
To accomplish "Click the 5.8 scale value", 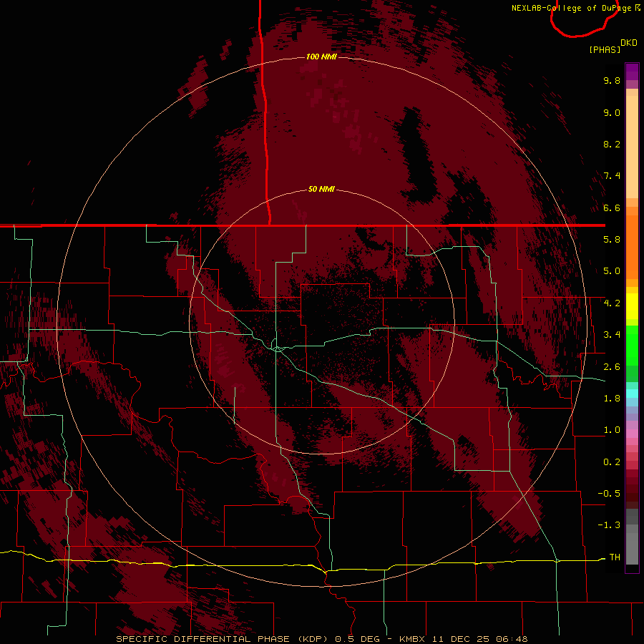I will tap(612, 240).
